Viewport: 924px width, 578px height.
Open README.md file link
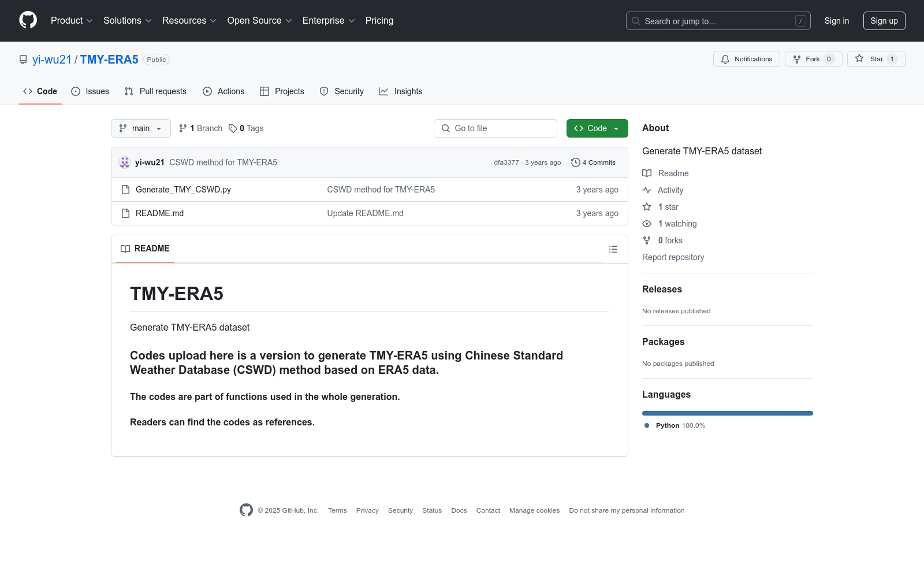coord(159,213)
